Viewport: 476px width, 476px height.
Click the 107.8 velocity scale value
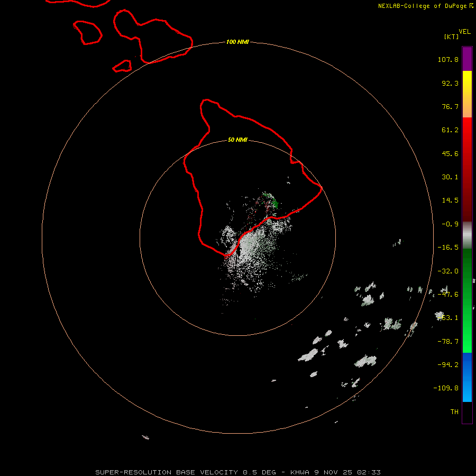click(x=448, y=59)
